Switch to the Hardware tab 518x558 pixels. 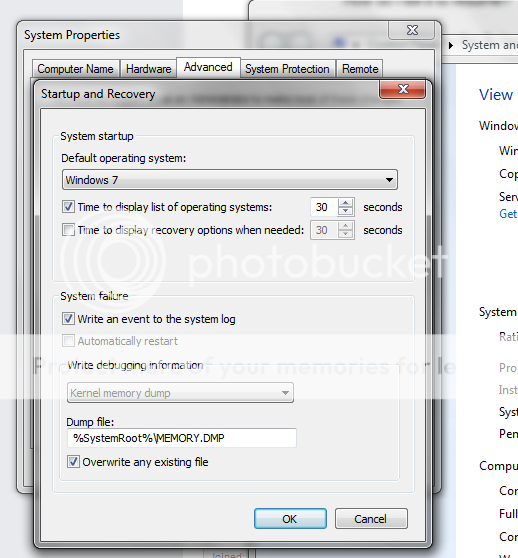pyautogui.click(x=148, y=69)
